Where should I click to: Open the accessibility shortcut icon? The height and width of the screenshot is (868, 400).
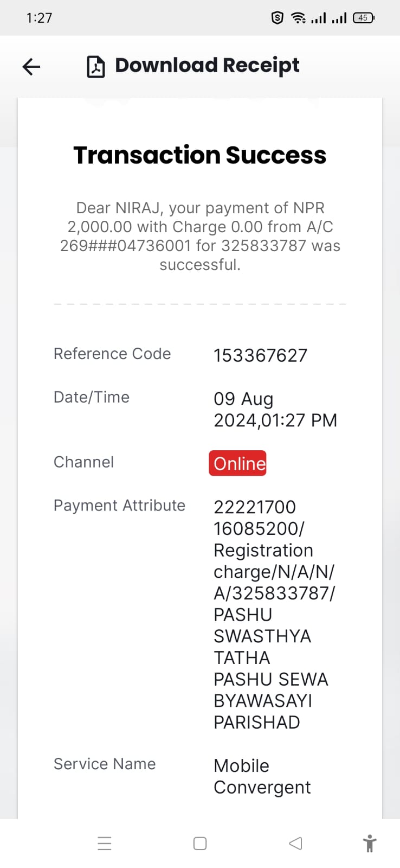pos(370,844)
